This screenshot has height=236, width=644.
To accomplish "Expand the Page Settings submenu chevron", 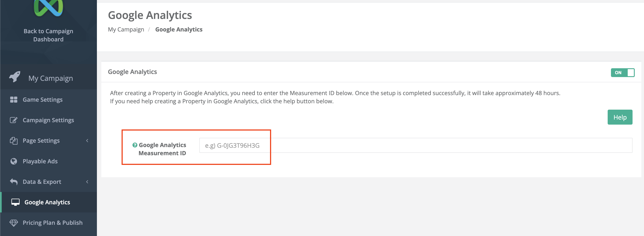I will [87, 141].
